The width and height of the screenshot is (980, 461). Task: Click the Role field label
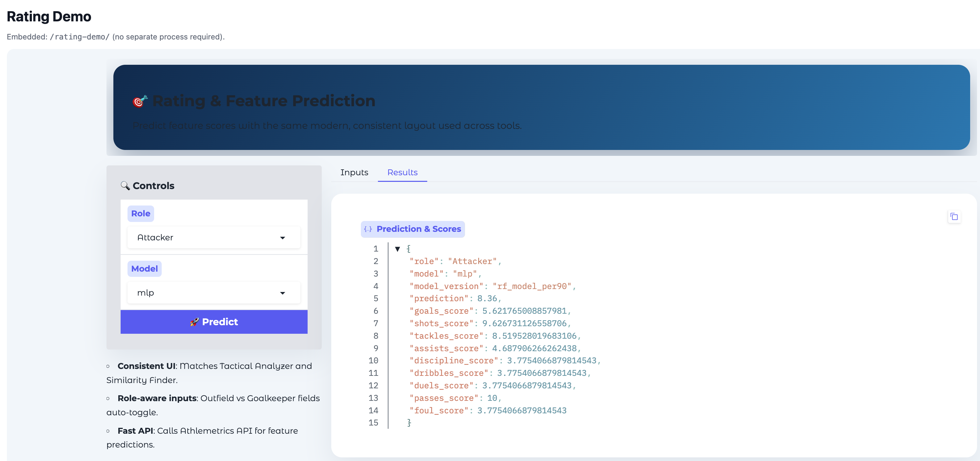click(140, 213)
